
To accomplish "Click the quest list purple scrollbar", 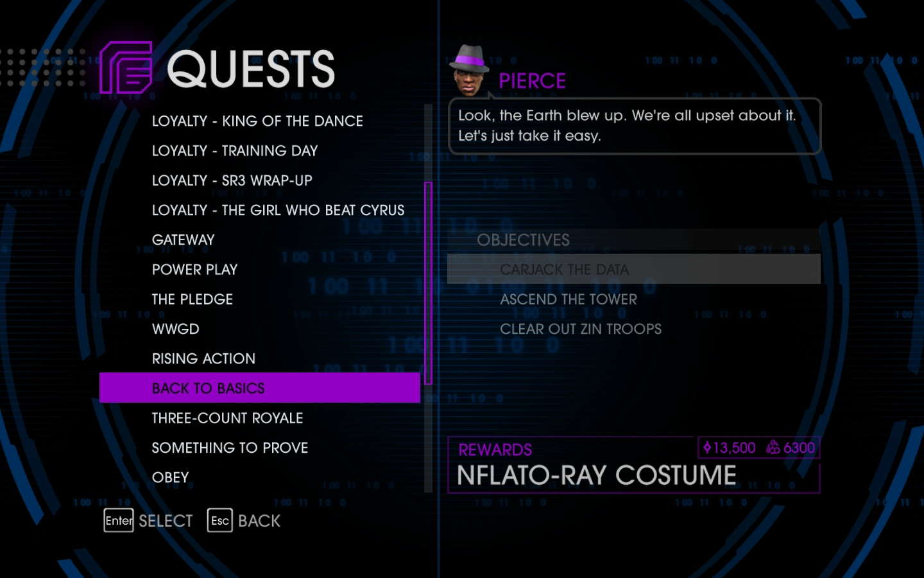I will pyautogui.click(x=428, y=283).
